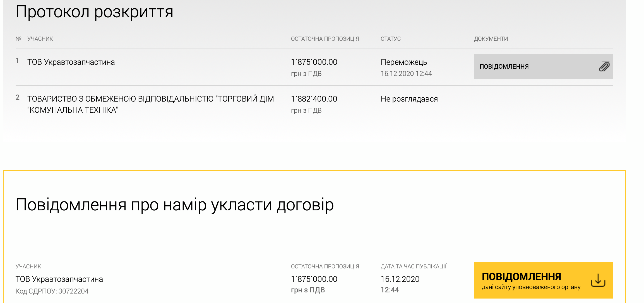
Task: Click the ДОКУМЕНТИ column header
Action: click(x=491, y=39)
